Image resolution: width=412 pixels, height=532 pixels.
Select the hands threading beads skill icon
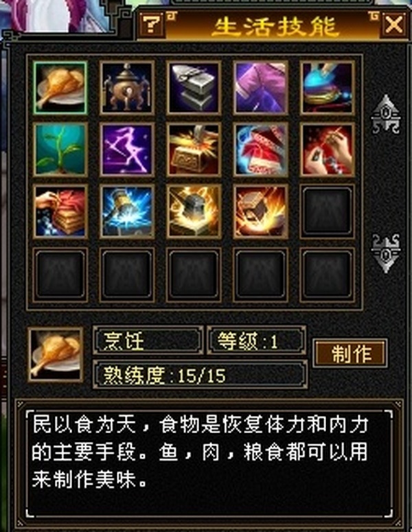click(x=328, y=150)
